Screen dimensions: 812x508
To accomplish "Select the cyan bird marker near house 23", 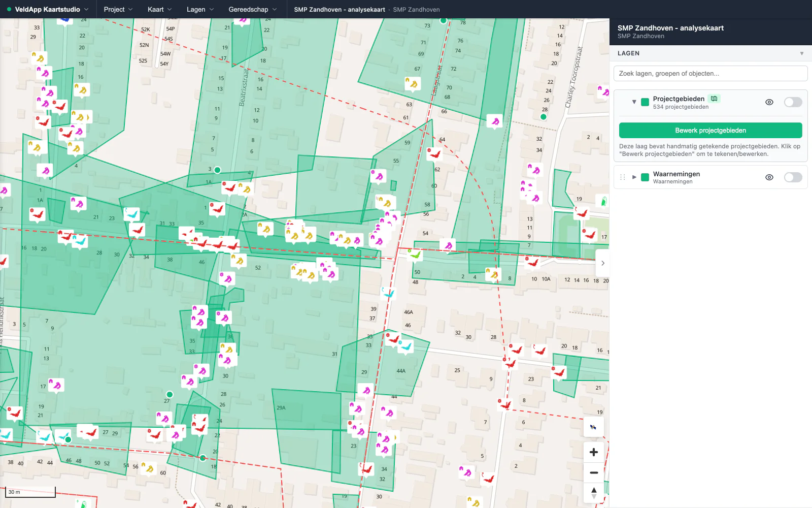I will point(131,214).
